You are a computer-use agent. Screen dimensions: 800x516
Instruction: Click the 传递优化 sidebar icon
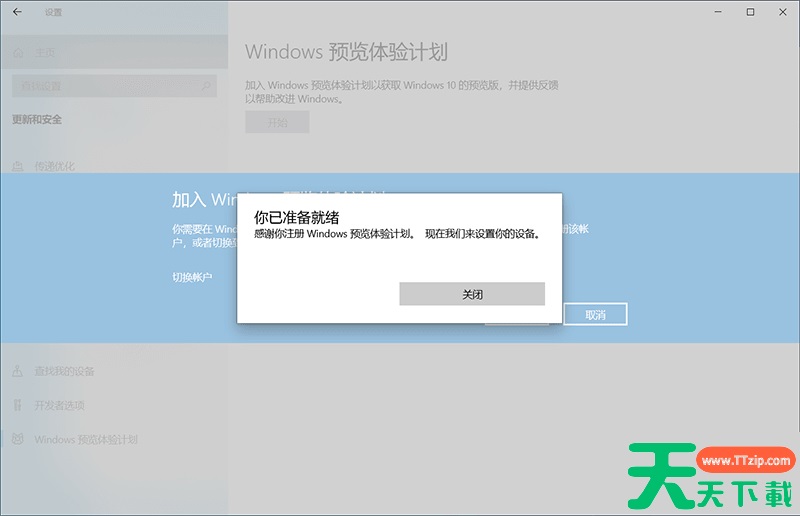click(x=17, y=166)
